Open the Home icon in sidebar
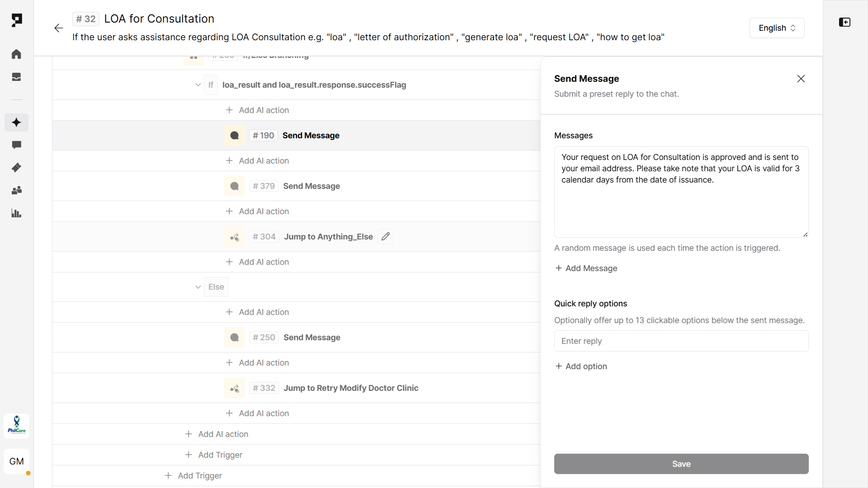This screenshot has width=868, height=488. [16, 54]
